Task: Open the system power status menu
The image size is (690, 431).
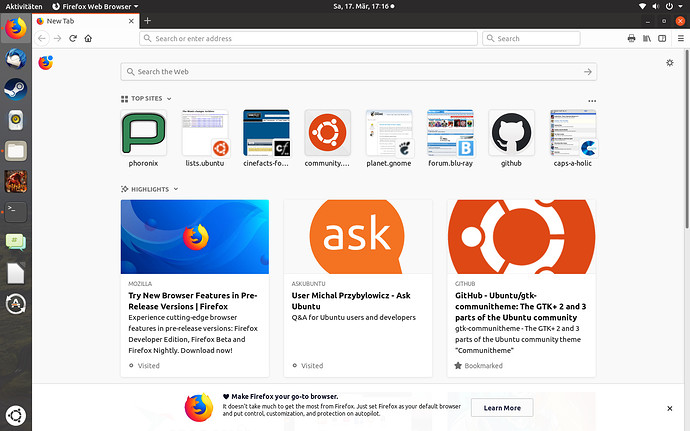Action: click(670, 6)
